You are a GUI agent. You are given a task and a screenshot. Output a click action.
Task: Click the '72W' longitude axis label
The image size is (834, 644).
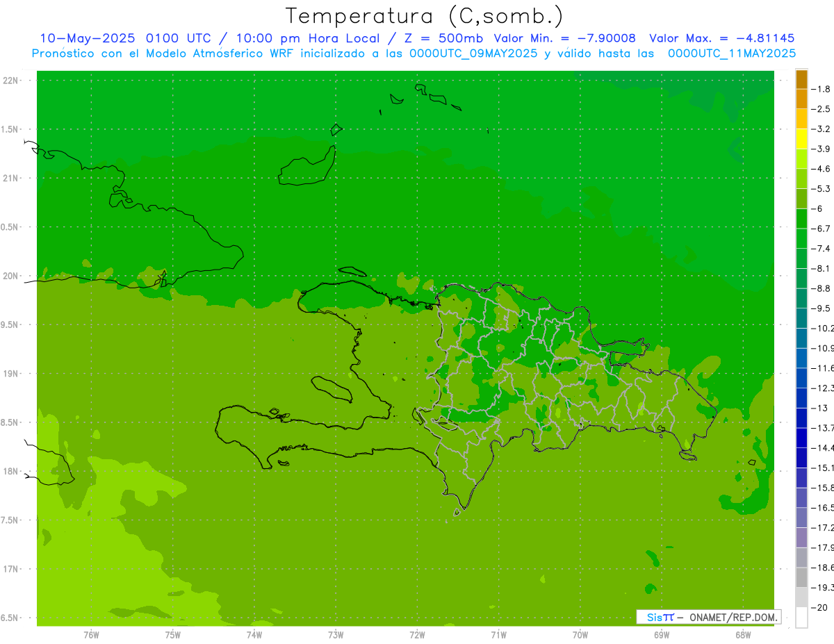[418, 635]
